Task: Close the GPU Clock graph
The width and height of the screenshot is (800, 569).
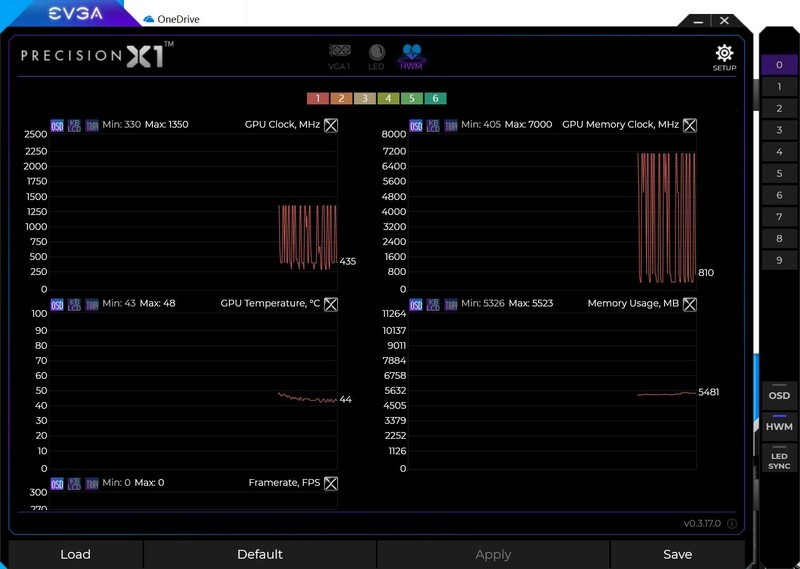Action: [331, 125]
